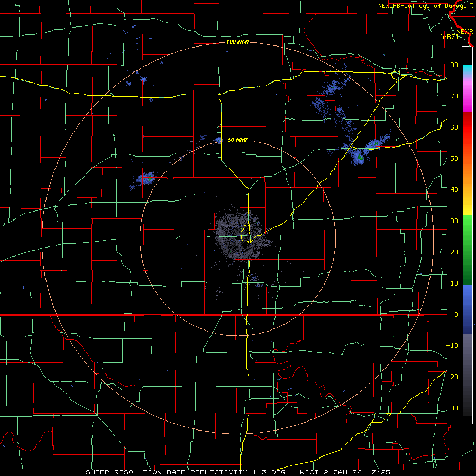Image resolution: width=476 pixels, height=476 pixels.
Task: Click the cyan top of the color scale
Action: tap(467, 69)
